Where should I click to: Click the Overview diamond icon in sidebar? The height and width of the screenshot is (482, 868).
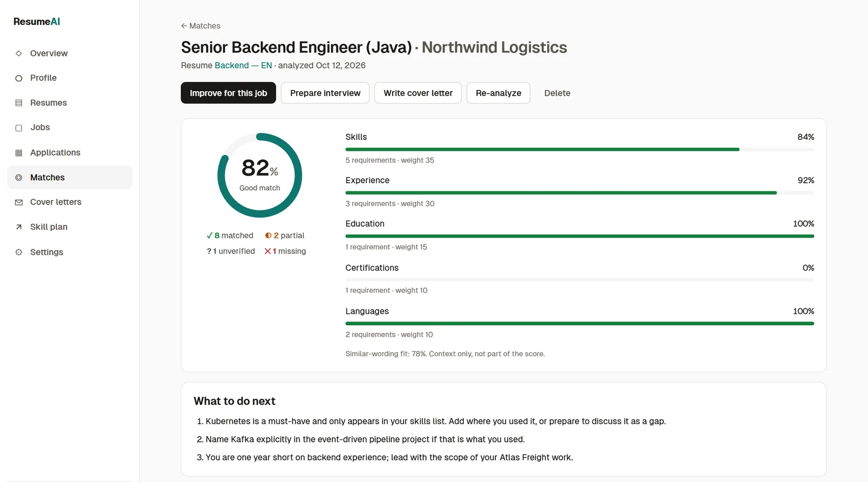pos(18,53)
